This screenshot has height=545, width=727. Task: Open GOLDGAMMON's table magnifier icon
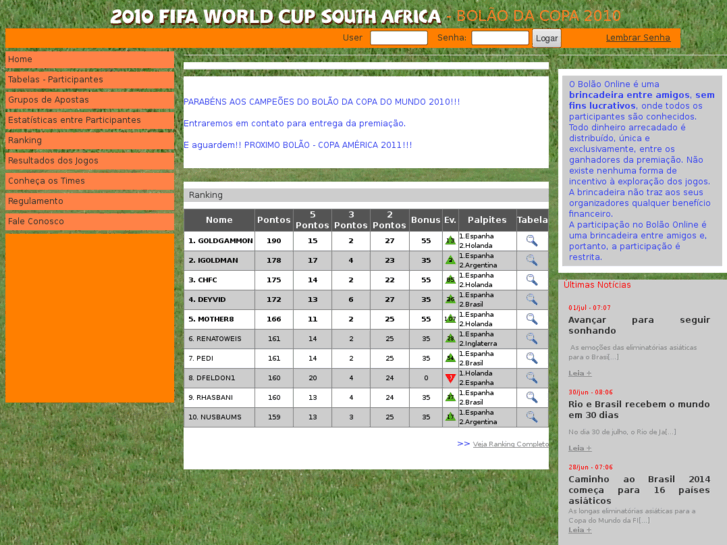(532, 240)
